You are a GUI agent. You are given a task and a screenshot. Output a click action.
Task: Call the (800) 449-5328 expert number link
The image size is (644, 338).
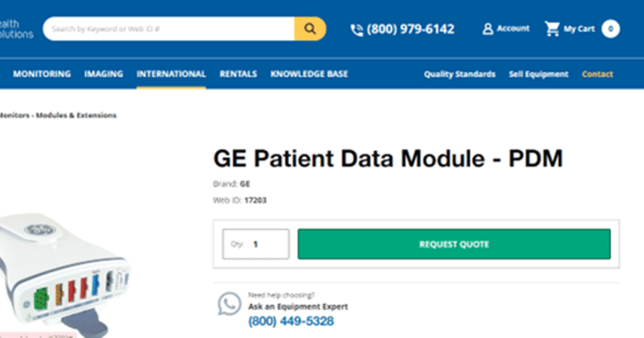[x=291, y=320]
